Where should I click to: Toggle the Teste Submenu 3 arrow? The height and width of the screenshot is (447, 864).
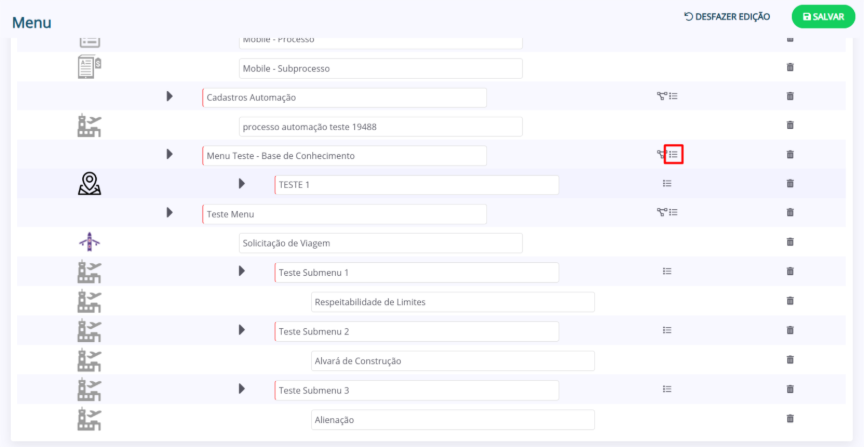(241, 389)
